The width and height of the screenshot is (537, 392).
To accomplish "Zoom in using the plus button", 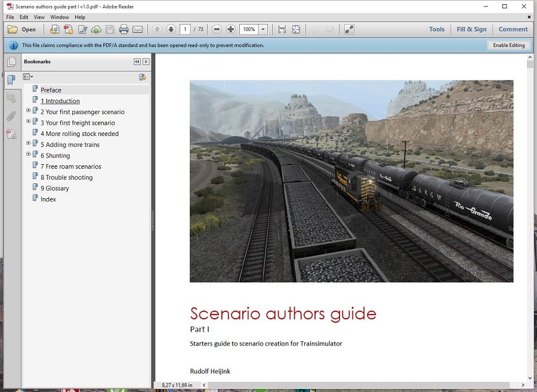I will [231, 29].
